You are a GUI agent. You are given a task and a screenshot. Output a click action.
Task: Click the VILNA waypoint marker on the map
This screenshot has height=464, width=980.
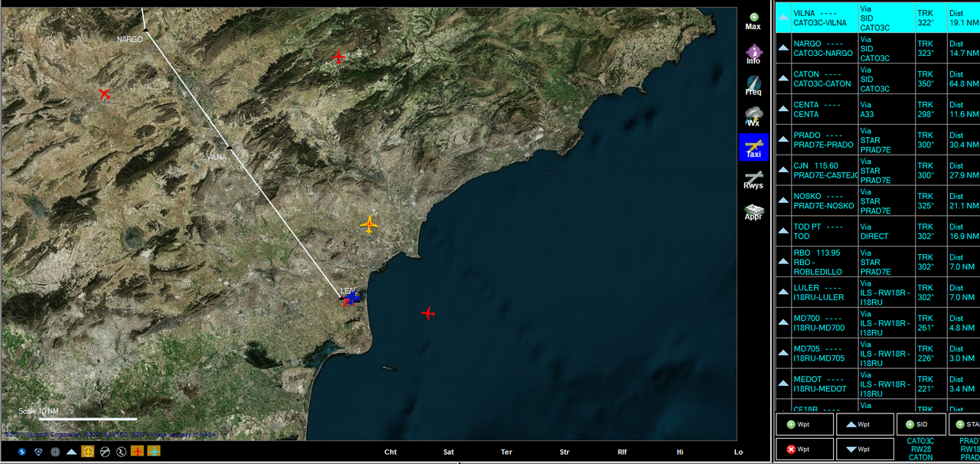[229, 146]
